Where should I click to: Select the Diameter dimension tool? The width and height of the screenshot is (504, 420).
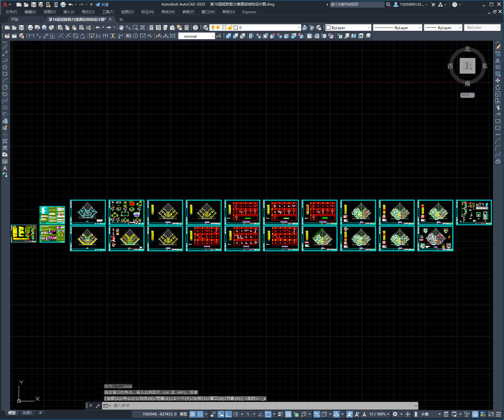(x=75, y=36)
